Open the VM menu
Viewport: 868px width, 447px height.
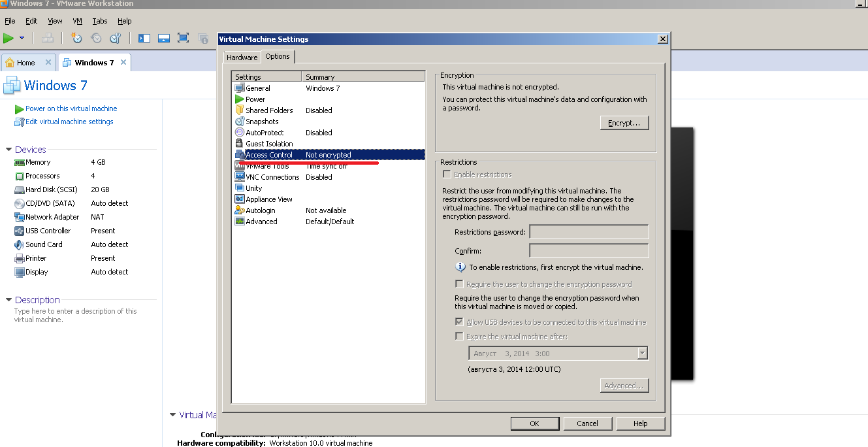pos(78,21)
